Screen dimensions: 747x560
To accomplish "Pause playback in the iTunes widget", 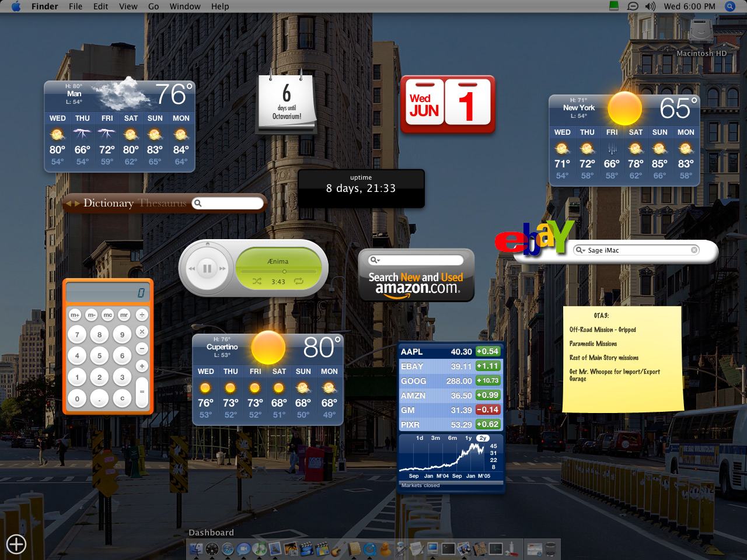I will 207,269.
